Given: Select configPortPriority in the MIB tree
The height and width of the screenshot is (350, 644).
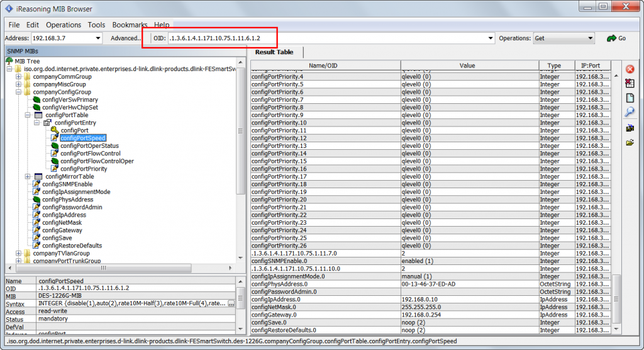Looking at the screenshot, I should [84, 169].
